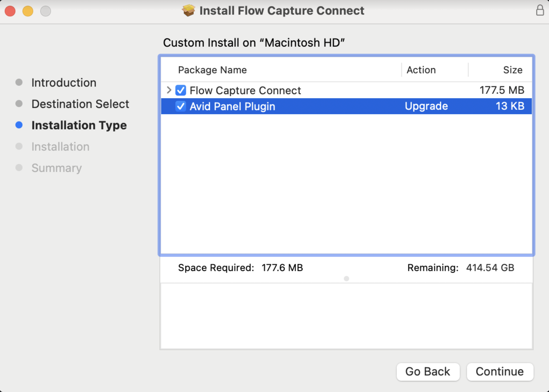Click the Action column header
The height and width of the screenshot is (392, 549).
421,70
